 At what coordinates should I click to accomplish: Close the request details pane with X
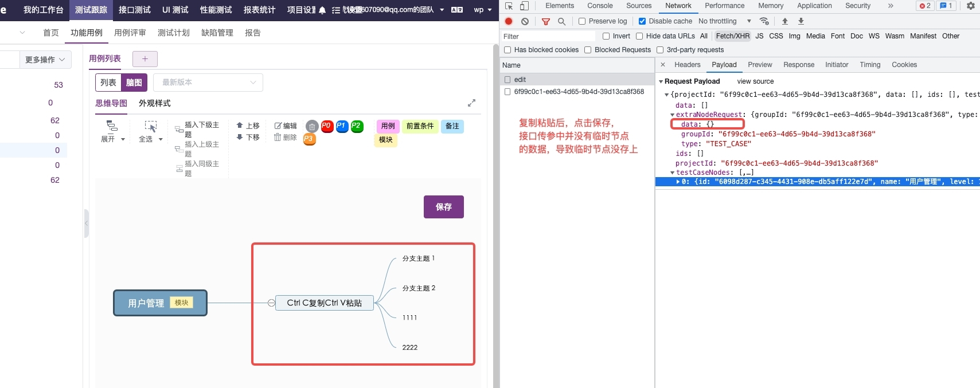pyautogui.click(x=663, y=65)
